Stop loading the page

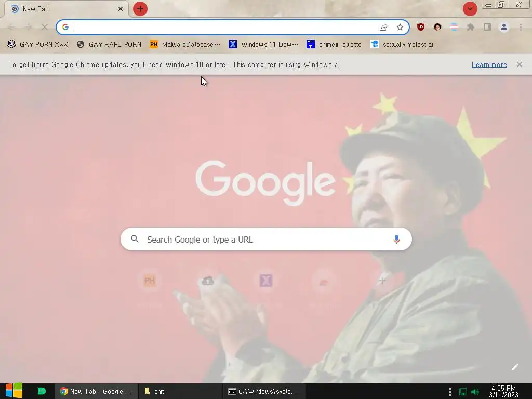pos(45,27)
